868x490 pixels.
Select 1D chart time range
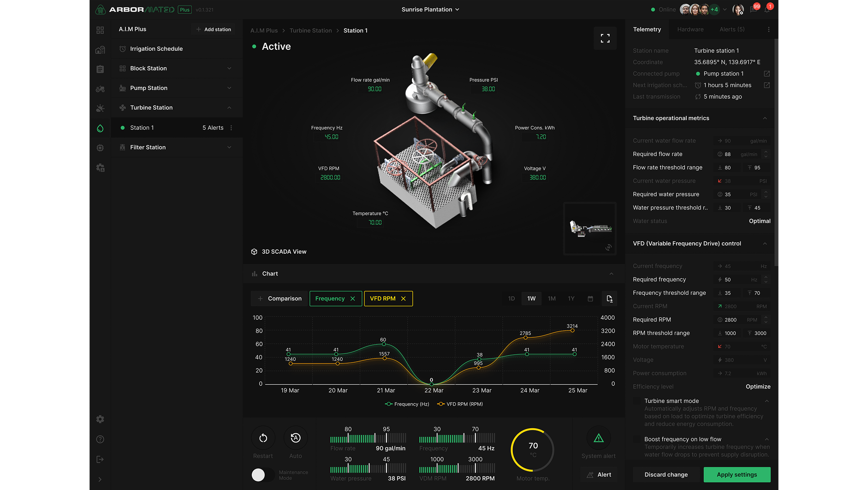click(x=511, y=299)
